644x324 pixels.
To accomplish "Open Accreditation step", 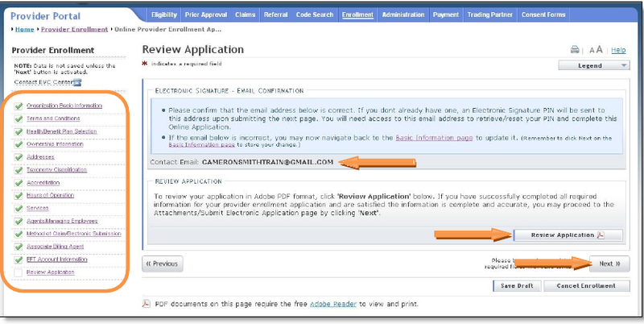I will pos(43,183).
